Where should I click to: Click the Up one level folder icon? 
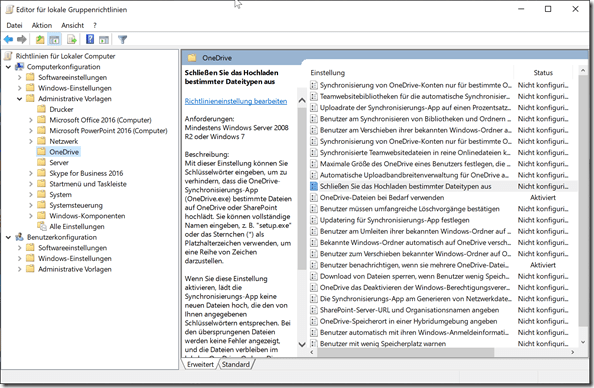coord(40,39)
